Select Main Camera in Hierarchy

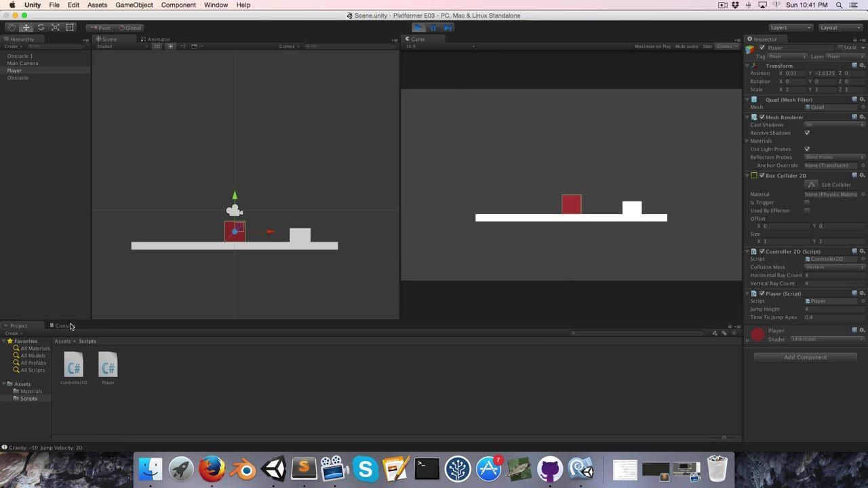(22, 63)
